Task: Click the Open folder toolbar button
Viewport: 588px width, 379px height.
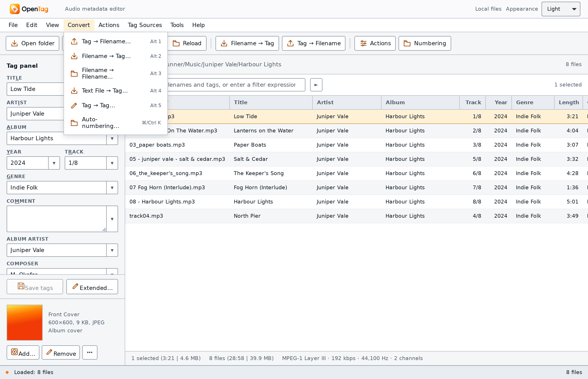Action: tap(32, 43)
